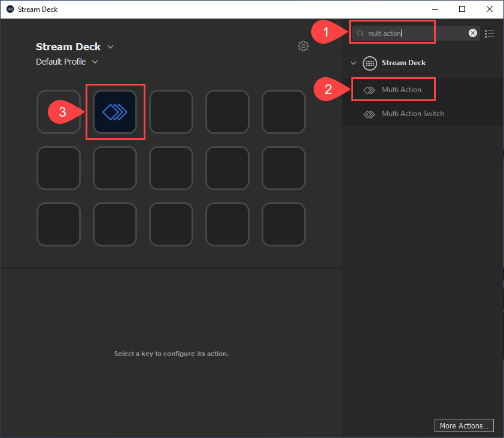The height and width of the screenshot is (438, 504).
Task: Open the Stream Deck device dropdown
Action: point(110,47)
